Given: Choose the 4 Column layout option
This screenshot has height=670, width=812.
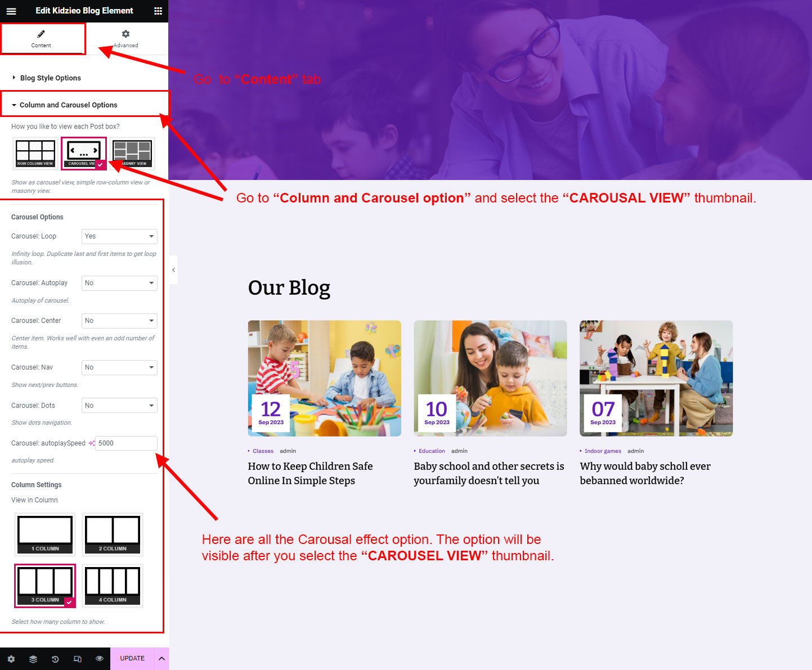Looking at the screenshot, I should (x=113, y=586).
